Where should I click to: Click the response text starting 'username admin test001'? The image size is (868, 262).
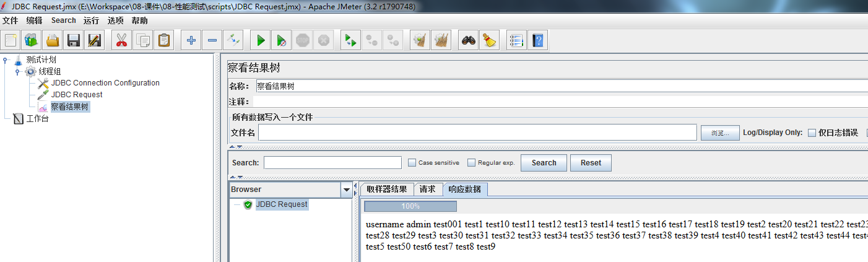pos(616,235)
